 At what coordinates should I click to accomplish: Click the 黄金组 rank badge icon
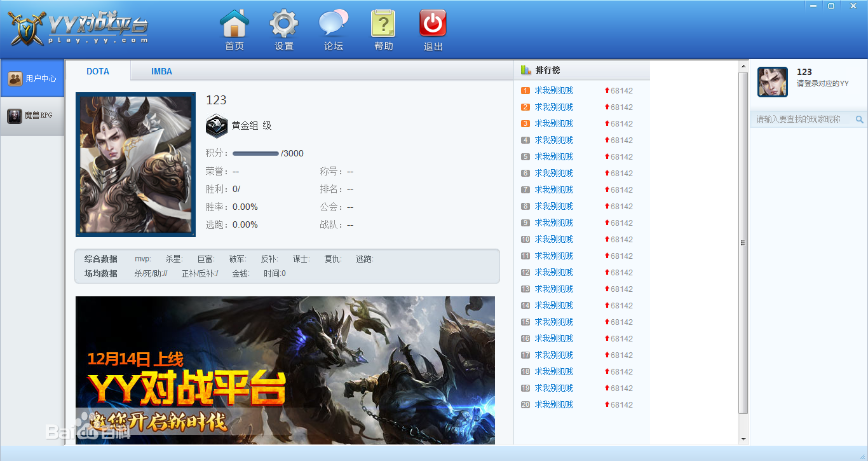pos(217,126)
